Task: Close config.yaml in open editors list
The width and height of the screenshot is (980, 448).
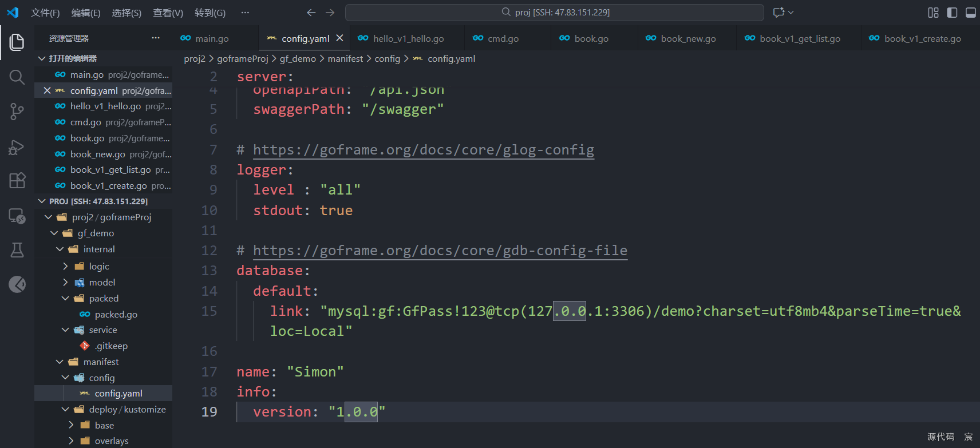Action: click(47, 90)
